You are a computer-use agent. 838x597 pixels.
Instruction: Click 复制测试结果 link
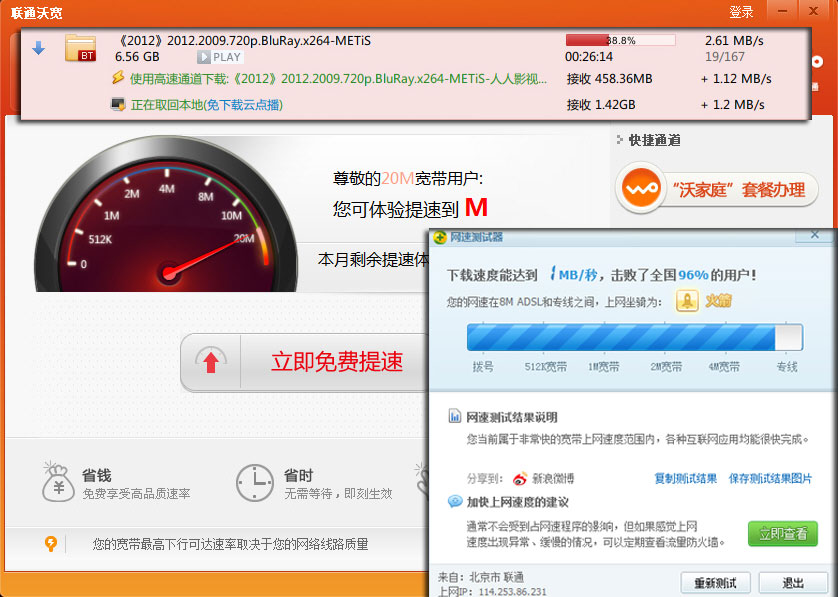click(685, 478)
